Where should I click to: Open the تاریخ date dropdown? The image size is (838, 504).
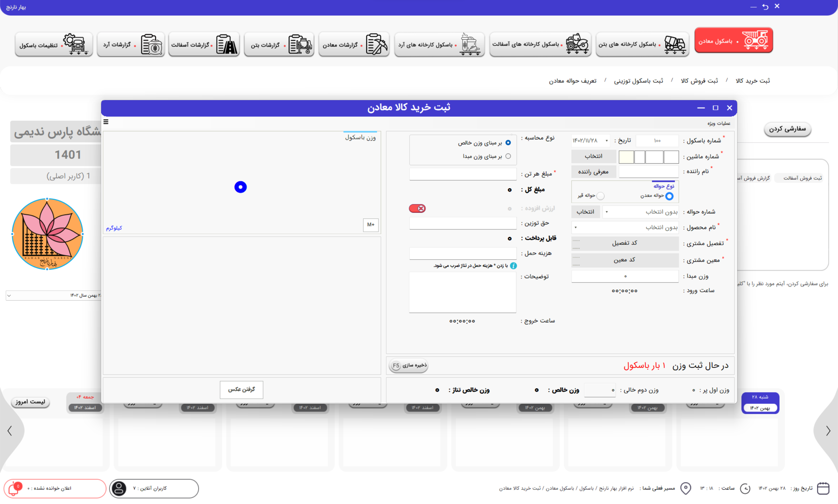pyautogui.click(x=606, y=141)
